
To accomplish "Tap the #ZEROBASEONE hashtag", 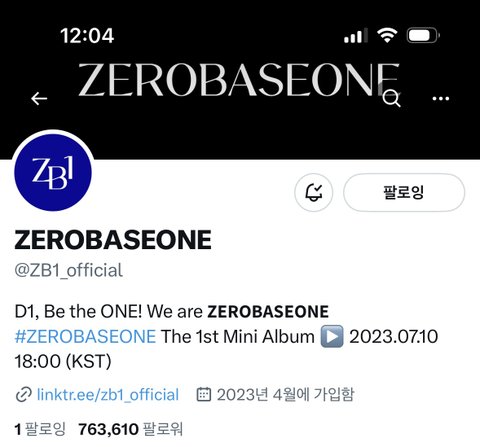I will point(85,336).
